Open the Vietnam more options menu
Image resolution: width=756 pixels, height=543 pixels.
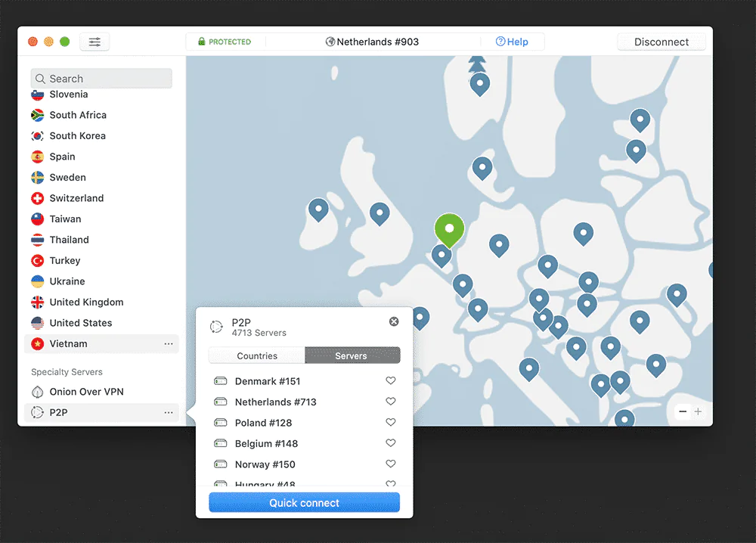coord(169,344)
